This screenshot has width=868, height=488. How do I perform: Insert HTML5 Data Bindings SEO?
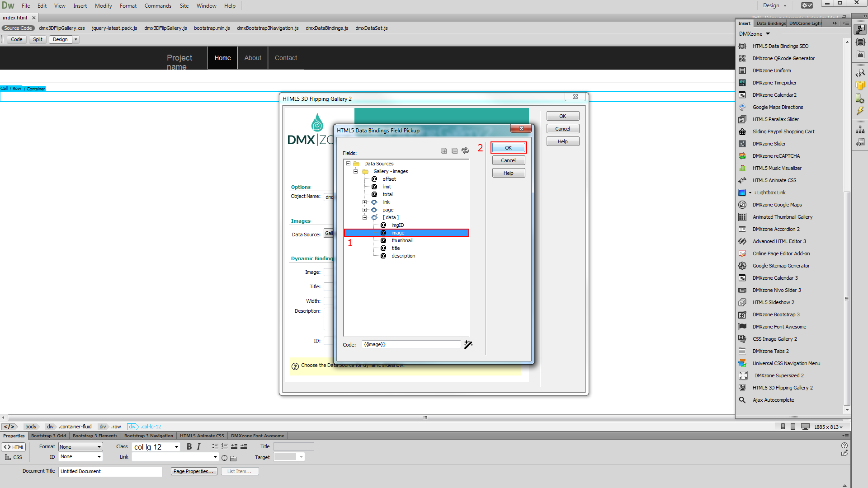click(x=780, y=46)
